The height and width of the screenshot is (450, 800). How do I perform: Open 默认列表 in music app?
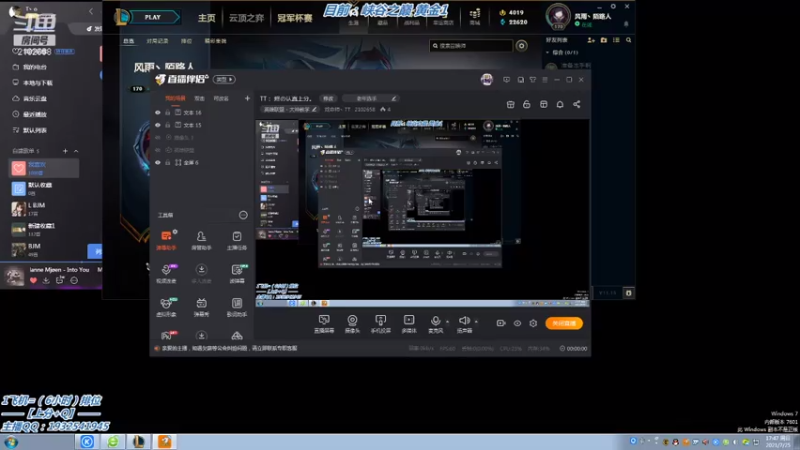[30, 130]
